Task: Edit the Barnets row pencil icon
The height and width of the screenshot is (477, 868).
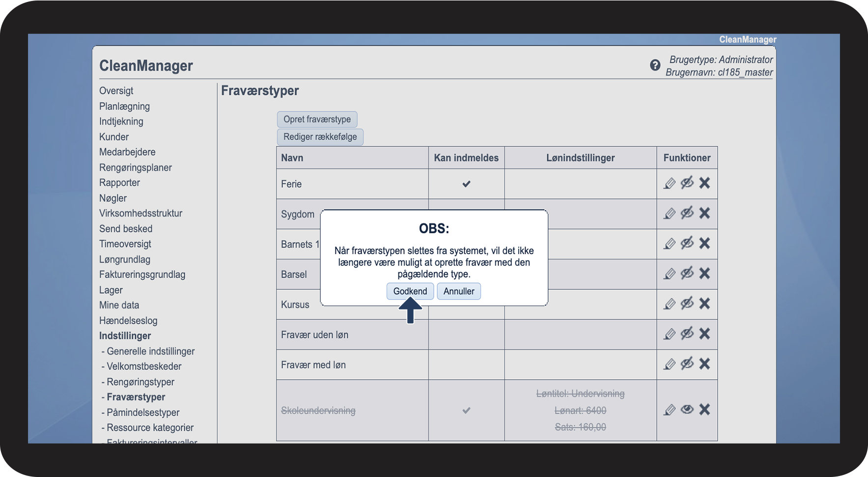Action: [x=670, y=244]
